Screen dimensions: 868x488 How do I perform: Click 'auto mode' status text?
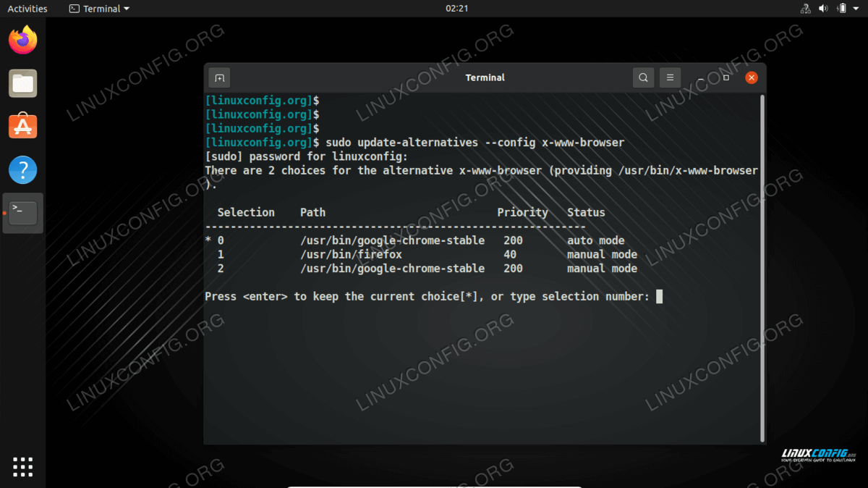(596, 240)
